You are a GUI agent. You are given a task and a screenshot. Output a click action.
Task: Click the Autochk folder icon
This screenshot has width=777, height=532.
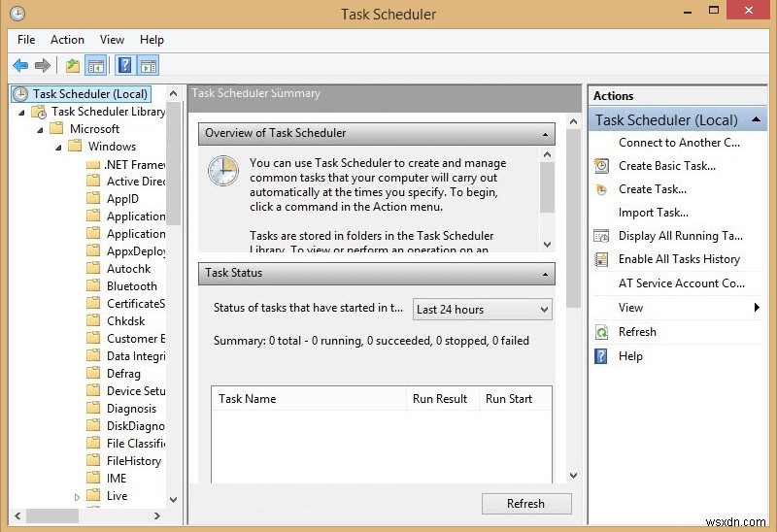tap(93, 269)
